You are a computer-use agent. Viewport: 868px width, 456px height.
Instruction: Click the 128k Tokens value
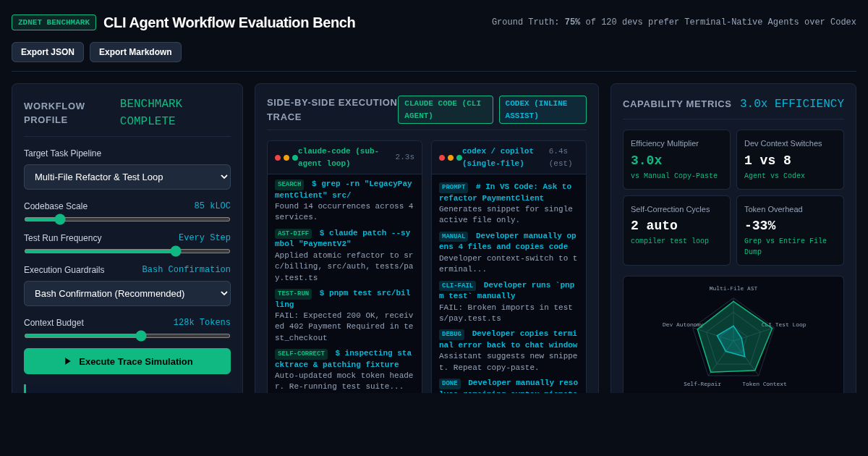point(202,323)
